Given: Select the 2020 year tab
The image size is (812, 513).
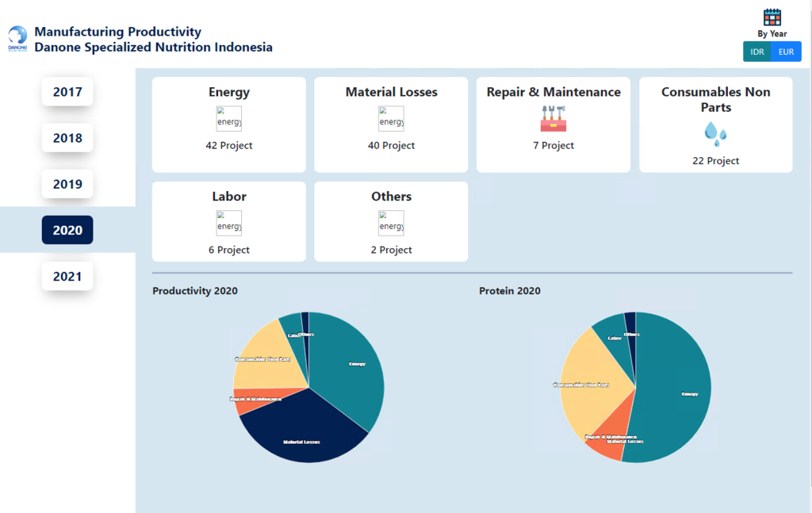Looking at the screenshot, I should (67, 230).
